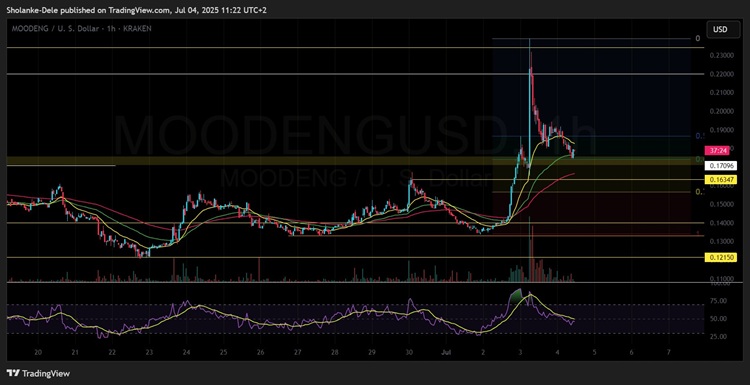Select the pink 37:24 countdown label
The image size is (750, 385).
[720, 151]
